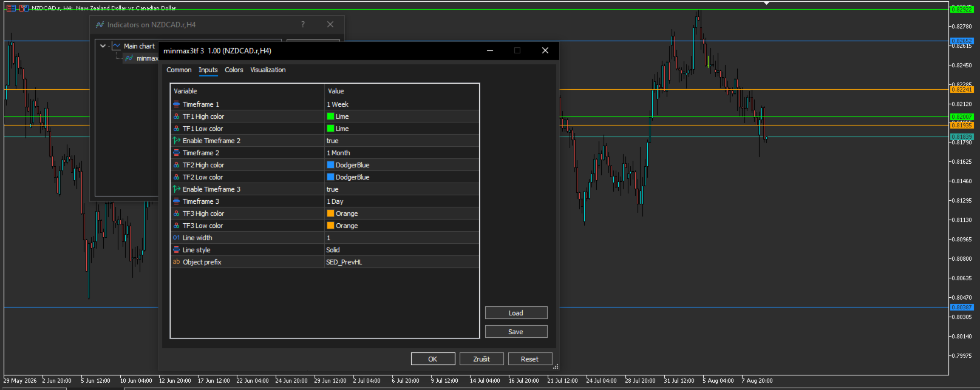The image size is (980, 390).
Task: Click the Timeframe 2 row icon
Action: pos(177,153)
